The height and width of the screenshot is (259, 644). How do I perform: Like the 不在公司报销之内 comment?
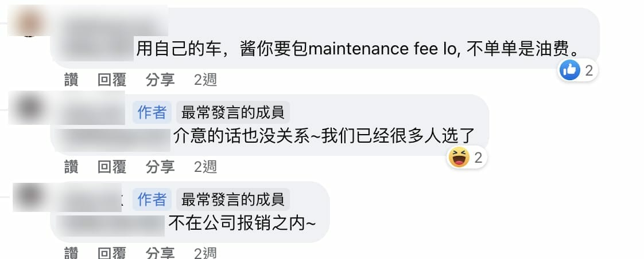71,253
